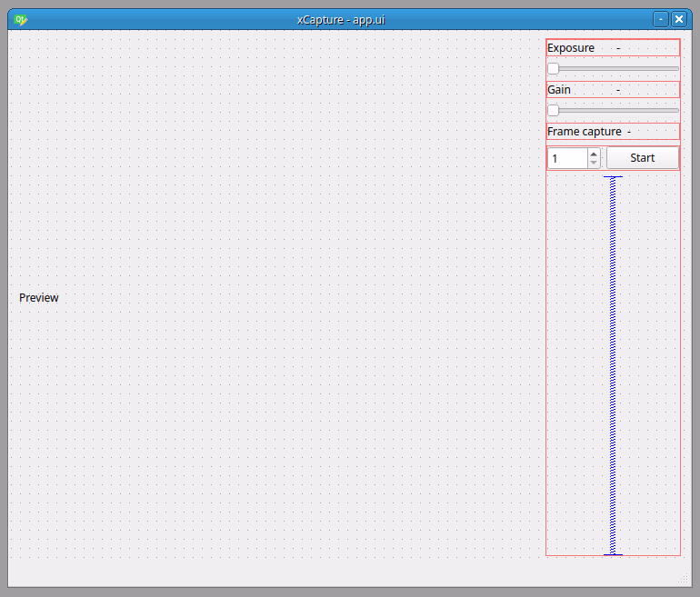
Task: Click the middle of the Gain slider track
Action: tap(614, 110)
